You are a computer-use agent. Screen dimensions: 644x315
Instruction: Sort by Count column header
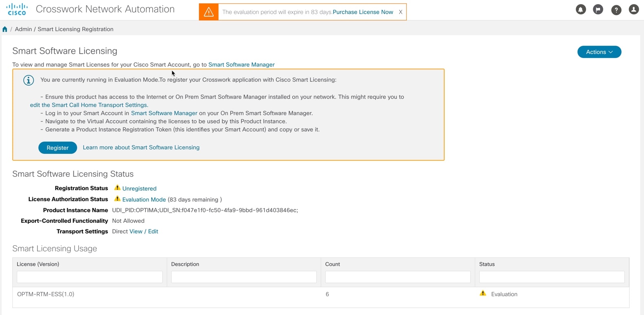click(x=333, y=264)
